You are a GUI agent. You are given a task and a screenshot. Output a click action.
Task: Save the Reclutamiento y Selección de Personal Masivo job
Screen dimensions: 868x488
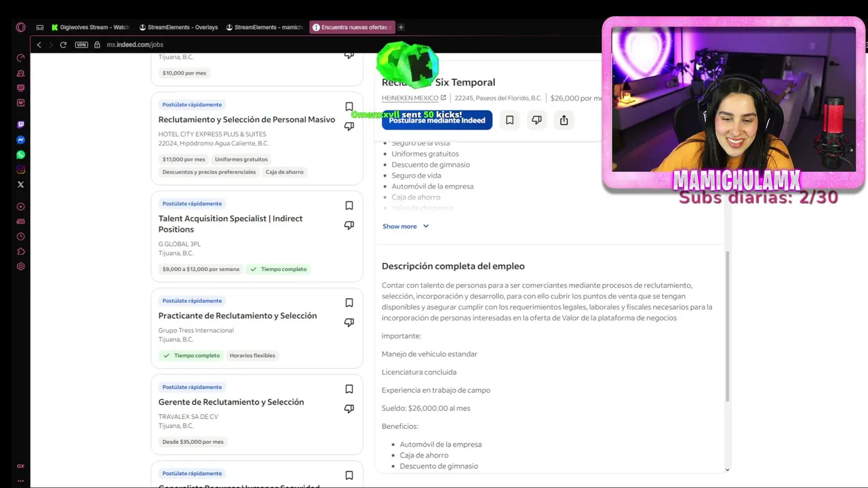349,107
